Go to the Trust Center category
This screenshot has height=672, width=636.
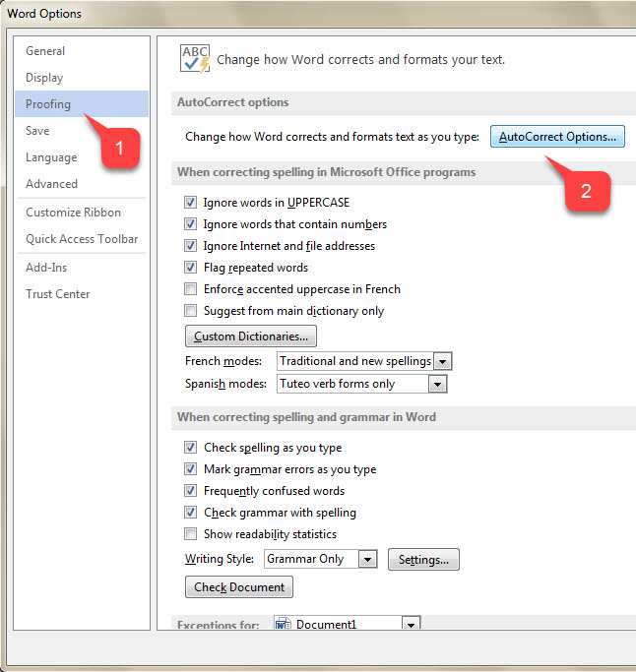(x=58, y=294)
